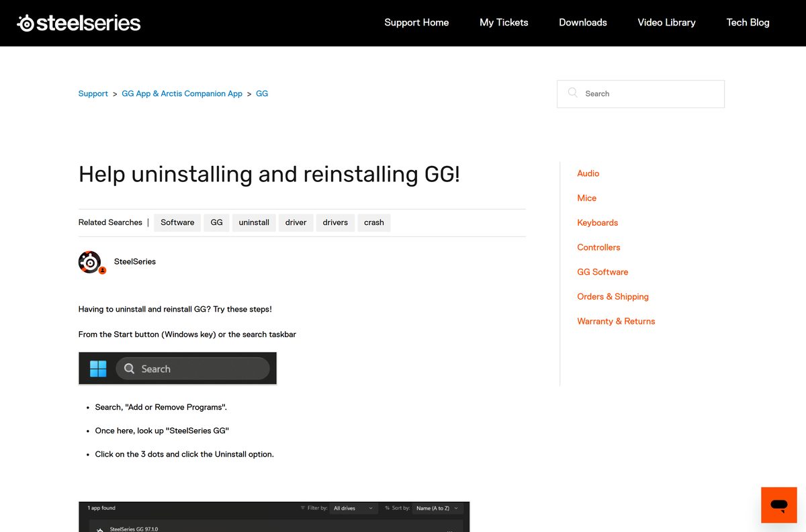Select the GG related search tag

click(x=216, y=222)
